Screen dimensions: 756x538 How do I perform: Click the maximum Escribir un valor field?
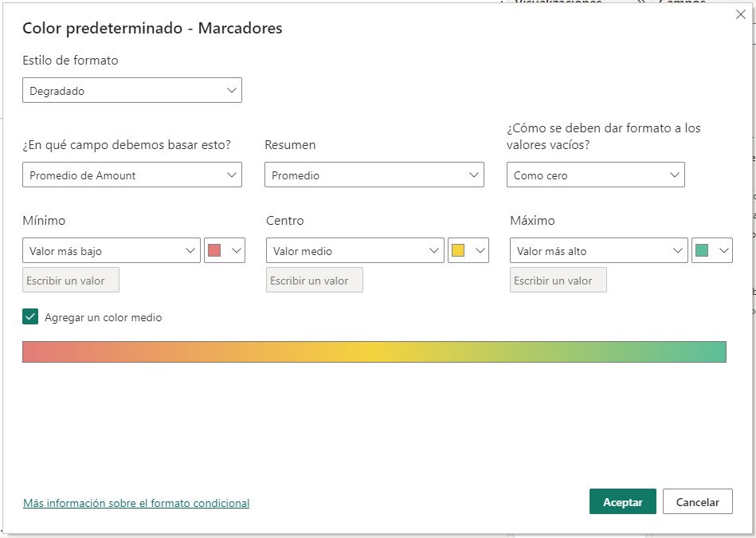tap(558, 281)
